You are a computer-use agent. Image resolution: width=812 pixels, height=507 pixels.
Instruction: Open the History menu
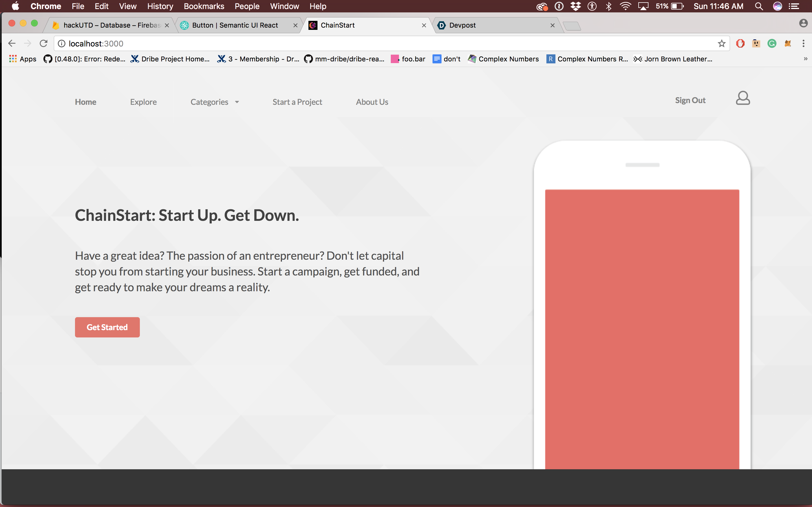(160, 6)
